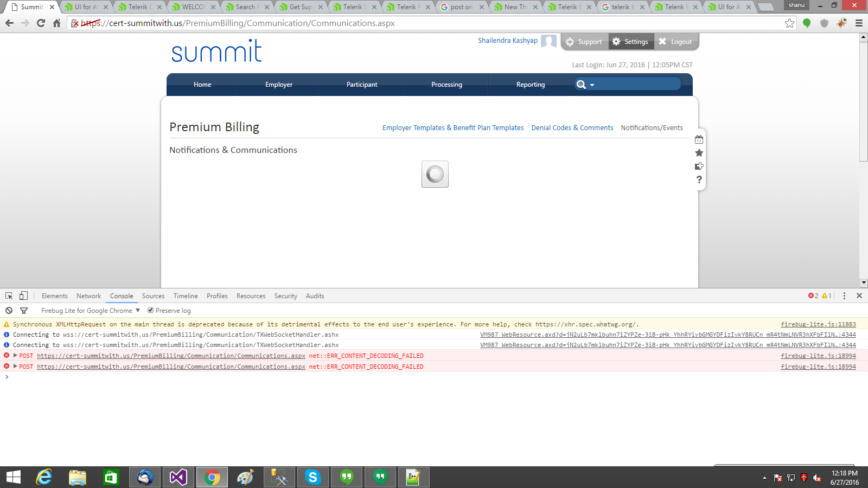Screen dimensions: 868x488
Task: Open the Processing navigation menu
Action: click(x=446, y=85)
